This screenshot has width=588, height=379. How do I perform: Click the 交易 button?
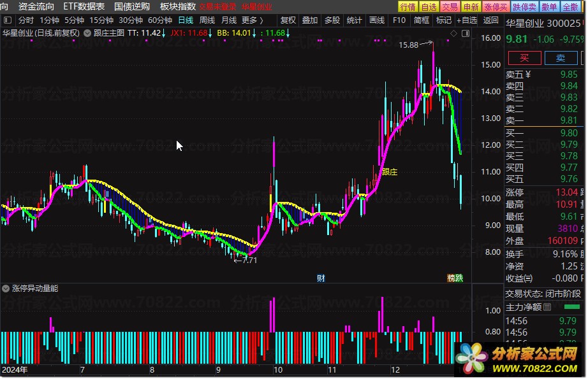tap(450, 7)
